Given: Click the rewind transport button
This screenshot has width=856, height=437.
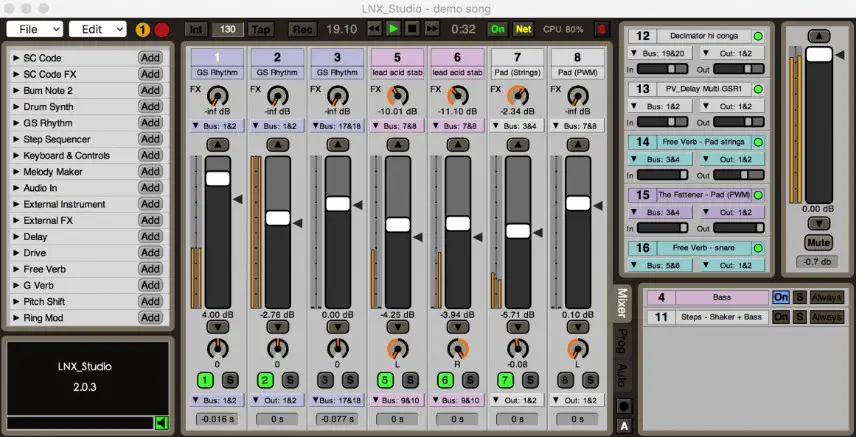Looking at the screenshot, I should pyautogui.click(x=374, y=29).
